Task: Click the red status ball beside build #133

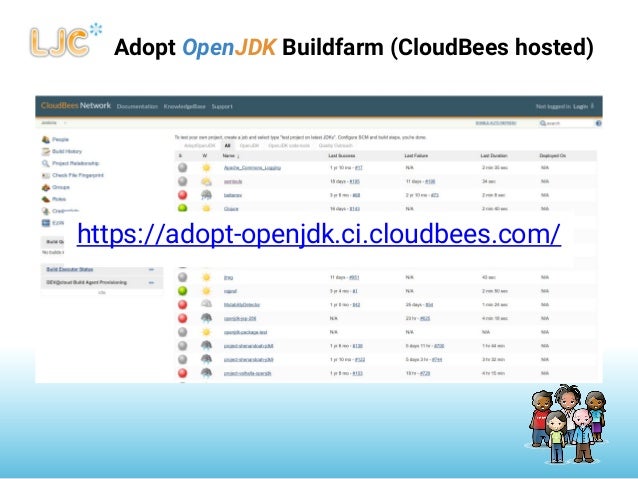Action: [x=183, y=373]
